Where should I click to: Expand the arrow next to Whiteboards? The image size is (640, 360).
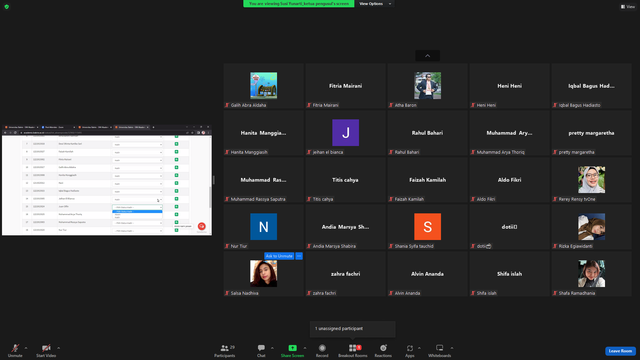tap(452, 348)
